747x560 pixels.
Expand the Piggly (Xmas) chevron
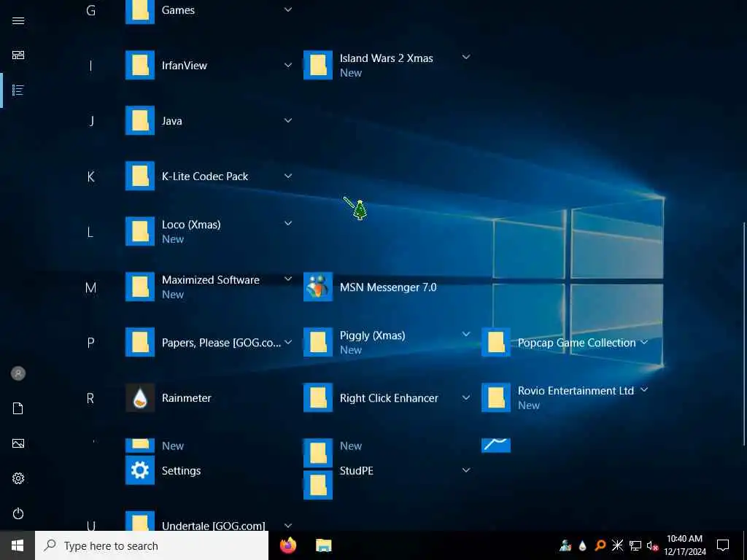[466, 334]
